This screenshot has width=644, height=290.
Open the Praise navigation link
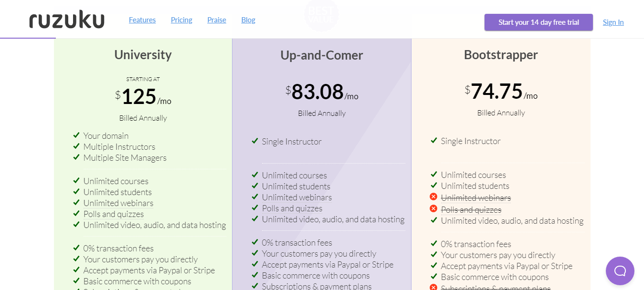point(217,20)
